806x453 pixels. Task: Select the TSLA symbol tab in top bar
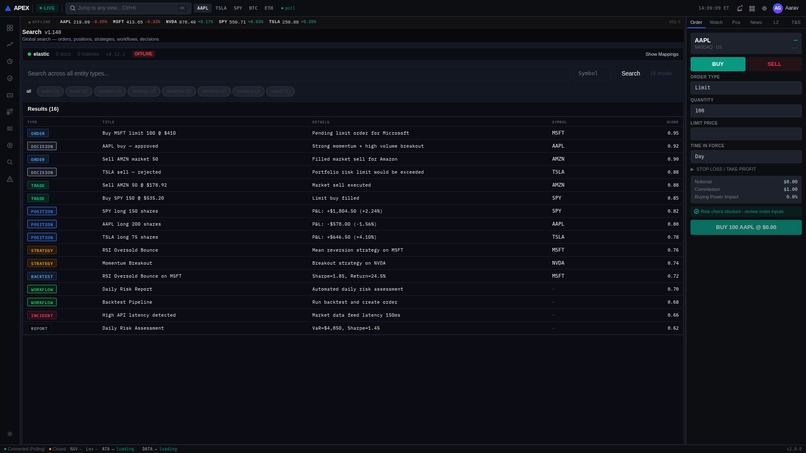point(221,8)
